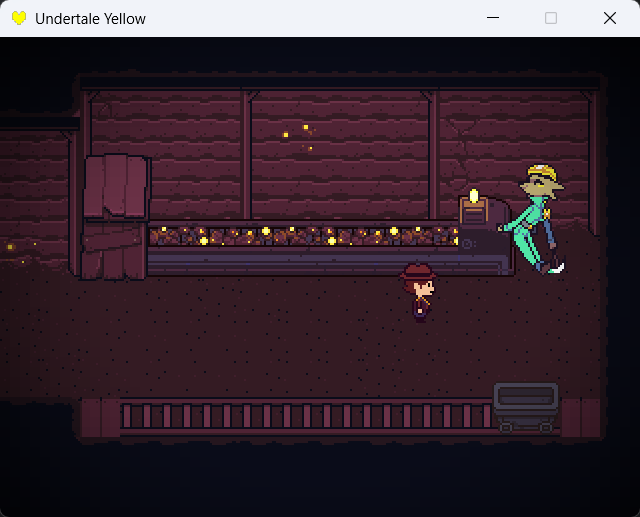Click the mine rail track

coord(306,416)
